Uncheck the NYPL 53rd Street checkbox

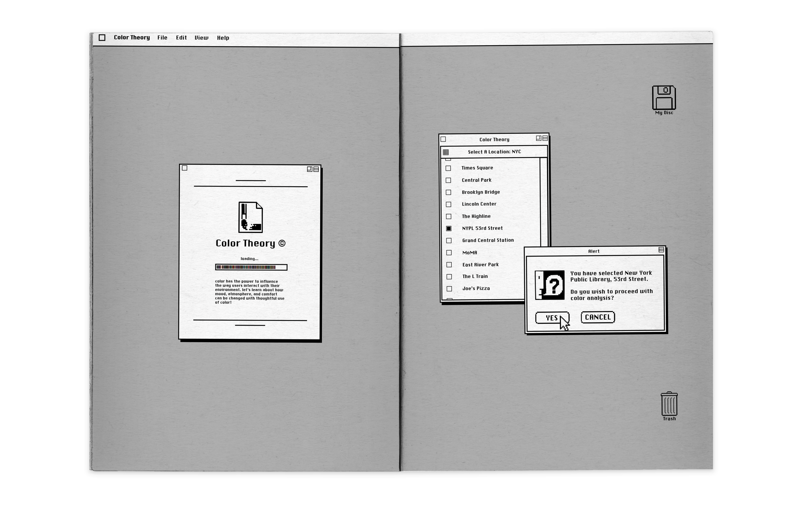[x=448, y=229]
